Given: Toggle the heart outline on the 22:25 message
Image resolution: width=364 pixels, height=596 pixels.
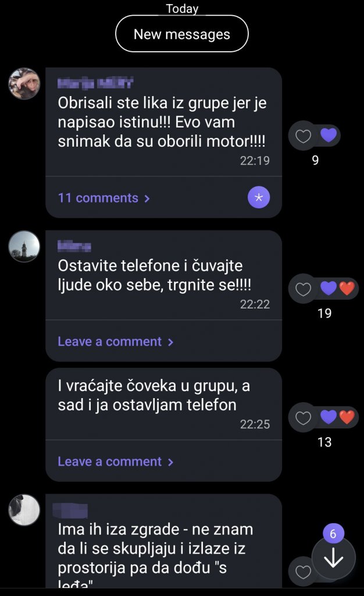Looking at the screenshot, I should click(303, 417).
